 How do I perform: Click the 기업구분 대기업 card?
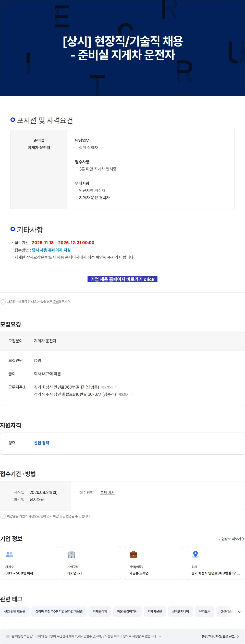click(x=91, y=563)
